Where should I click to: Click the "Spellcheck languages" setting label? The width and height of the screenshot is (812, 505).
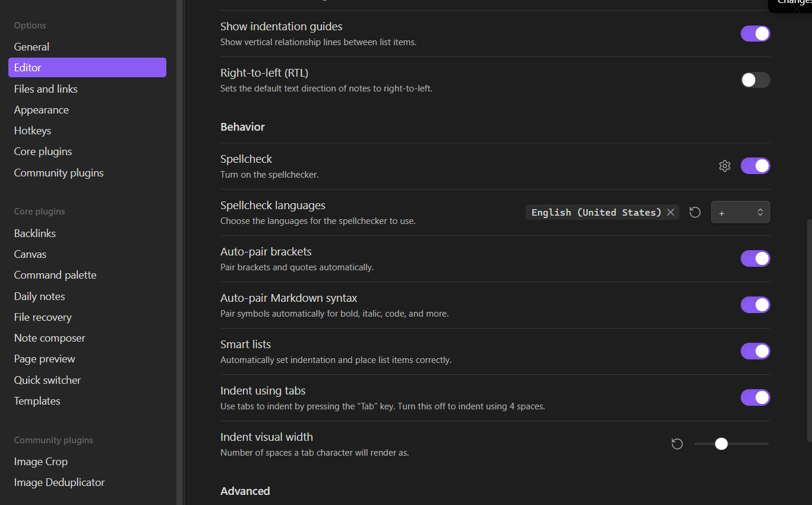point(273,206)
